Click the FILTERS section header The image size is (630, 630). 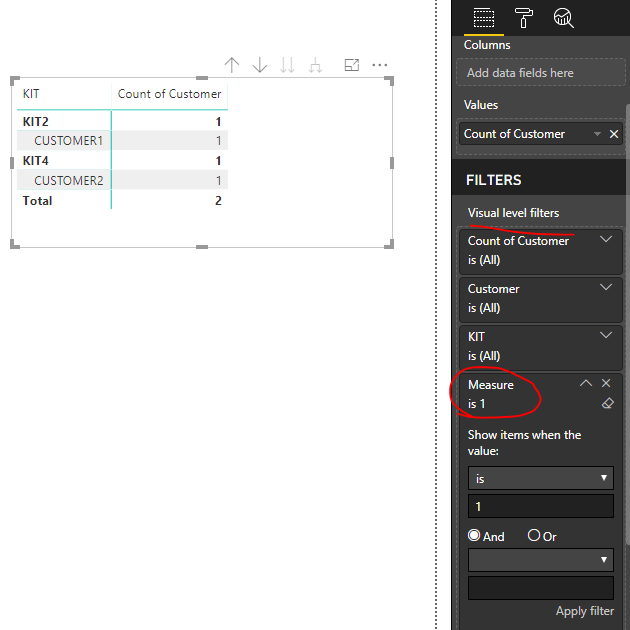493,180
